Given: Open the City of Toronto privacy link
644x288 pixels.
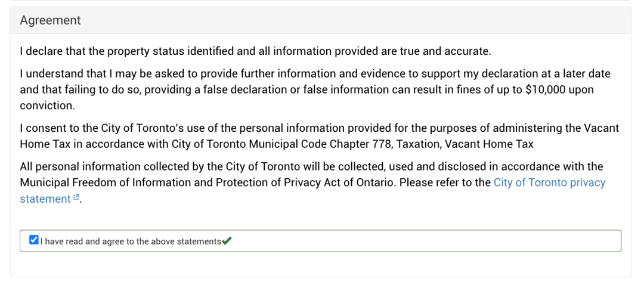Looking at the screenshot, I should (549, 182).
